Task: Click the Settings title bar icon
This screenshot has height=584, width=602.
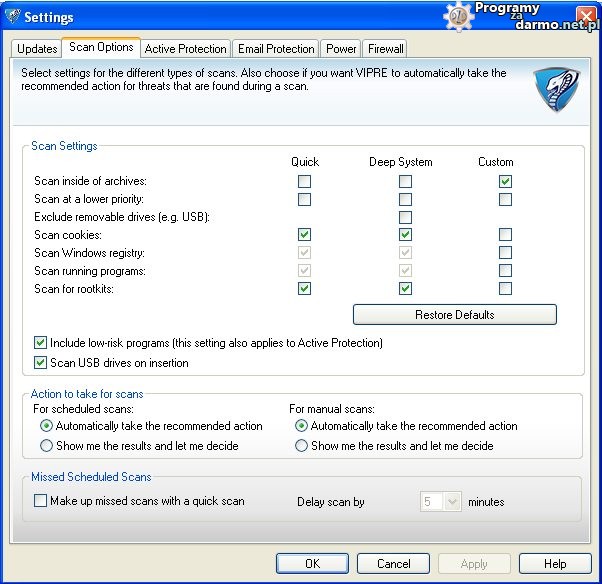Action: point(12,17)
